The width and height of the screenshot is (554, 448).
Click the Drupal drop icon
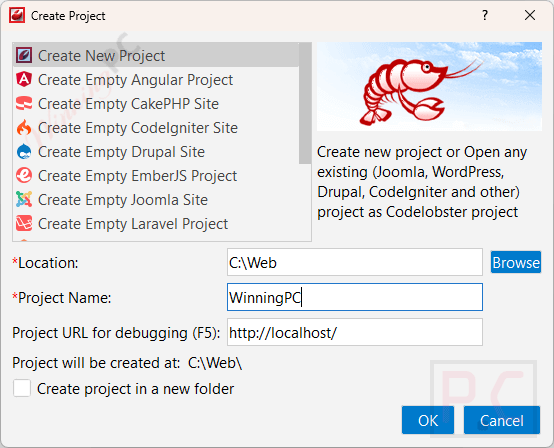[24, 152]
